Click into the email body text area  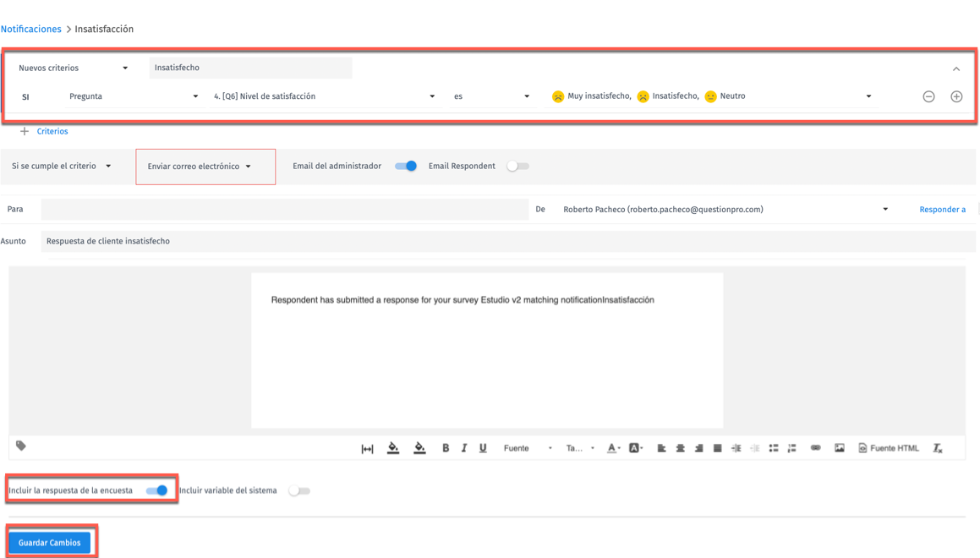pos(487,351)
